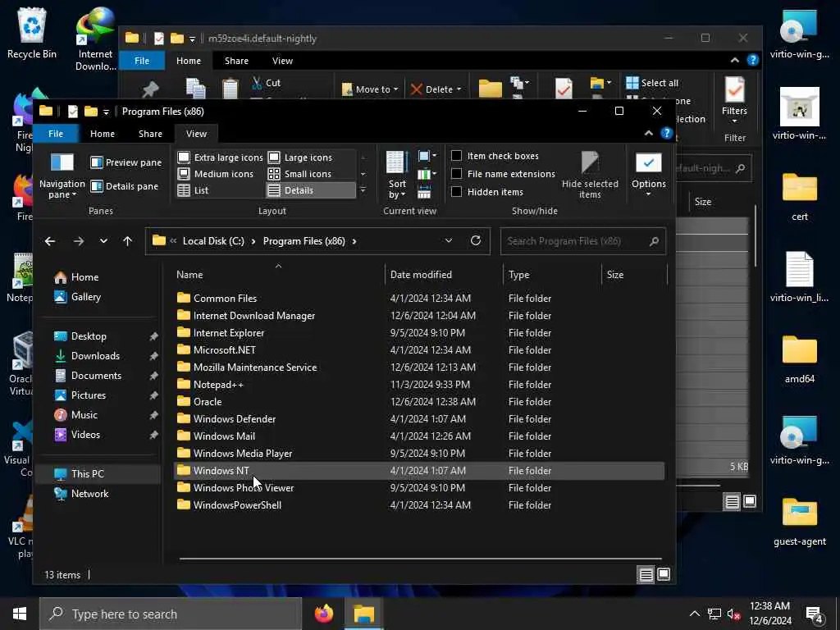Open Delete dropdown in background window
This screenshot has height=630, width=840.
459,89
